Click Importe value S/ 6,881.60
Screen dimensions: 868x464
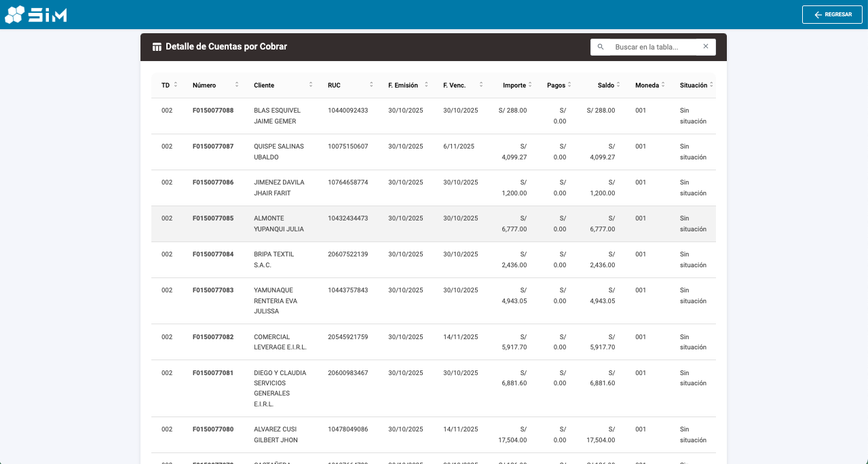[514, 378]
